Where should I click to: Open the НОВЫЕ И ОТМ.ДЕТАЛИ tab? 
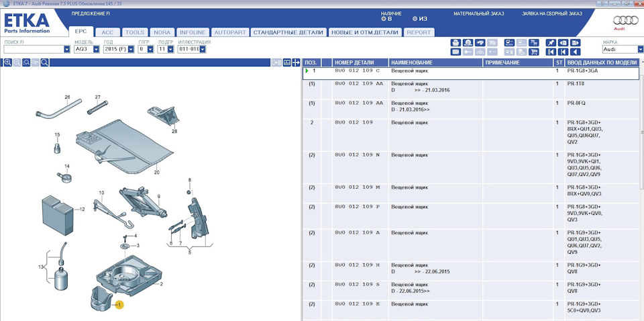pos(365,32)
